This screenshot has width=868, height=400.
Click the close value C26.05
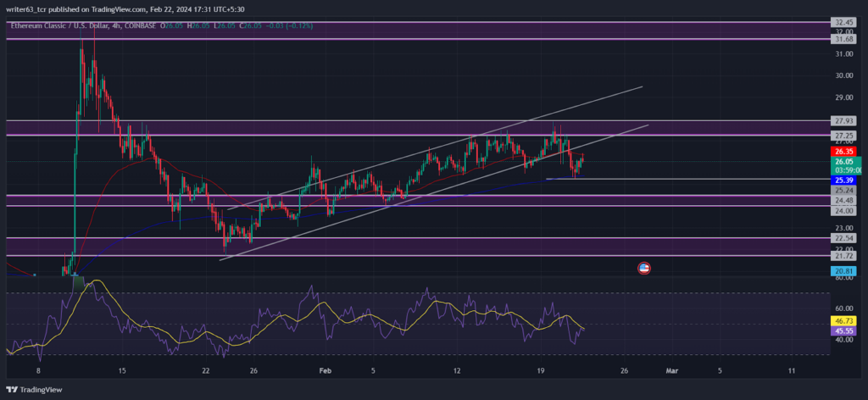tap(250, 25)
